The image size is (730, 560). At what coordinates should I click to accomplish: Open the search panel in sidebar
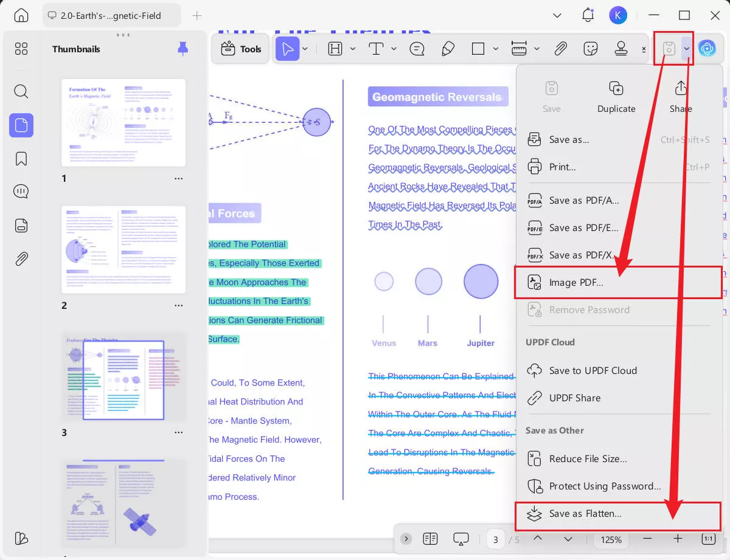(21, 92)
